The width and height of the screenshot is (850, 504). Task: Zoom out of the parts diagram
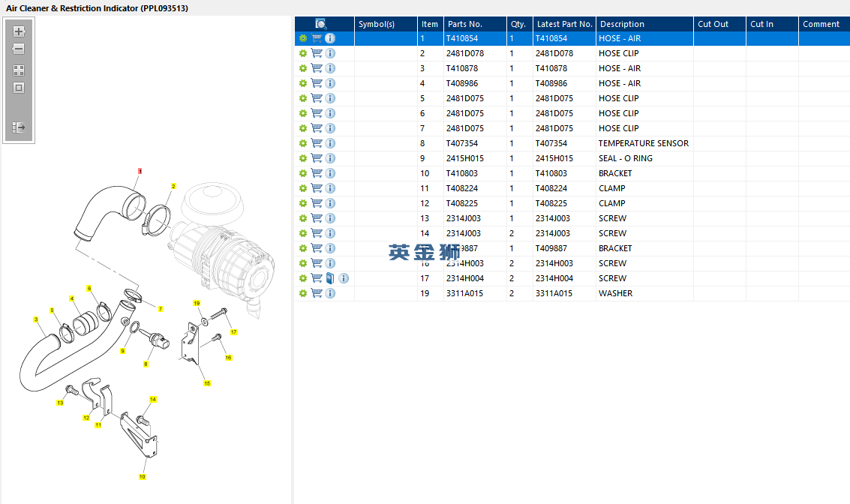(19, 49)
